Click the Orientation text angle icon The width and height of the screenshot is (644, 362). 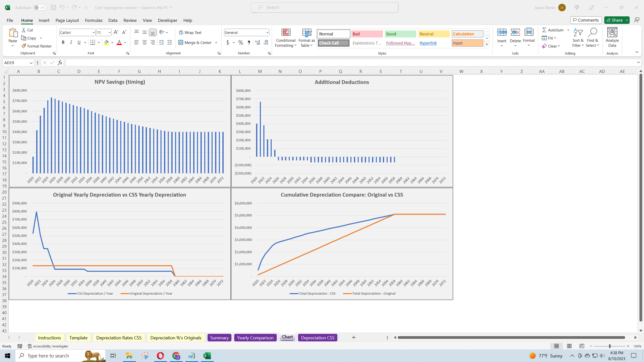click(x=162, y=32)
